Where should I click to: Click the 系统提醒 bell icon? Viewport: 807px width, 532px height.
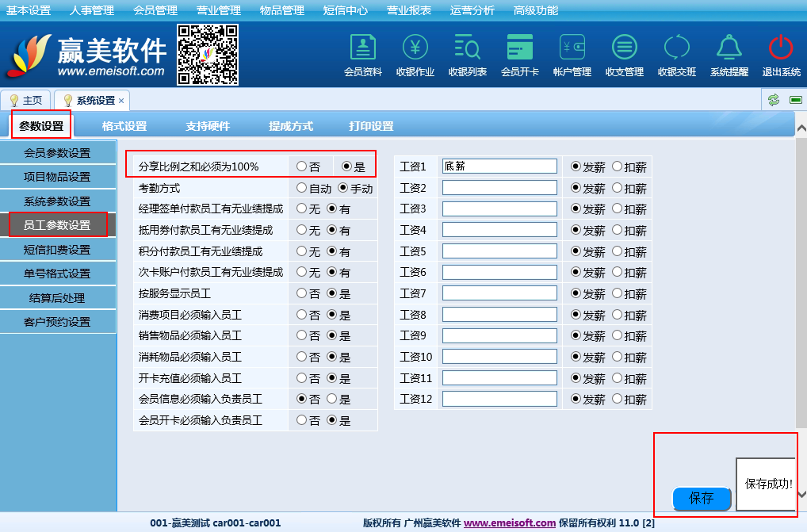pyautogui.click(x=729, y=48)
